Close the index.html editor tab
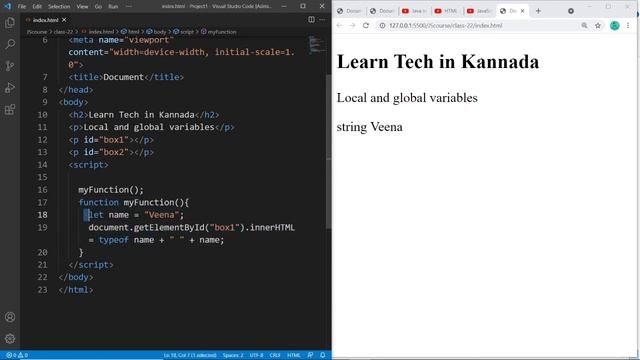The image size is (640, 360). [64, 20]
